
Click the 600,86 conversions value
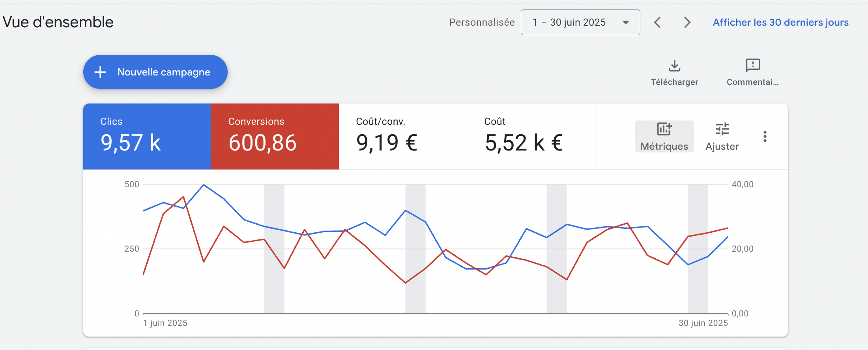(x=262, y=143)
